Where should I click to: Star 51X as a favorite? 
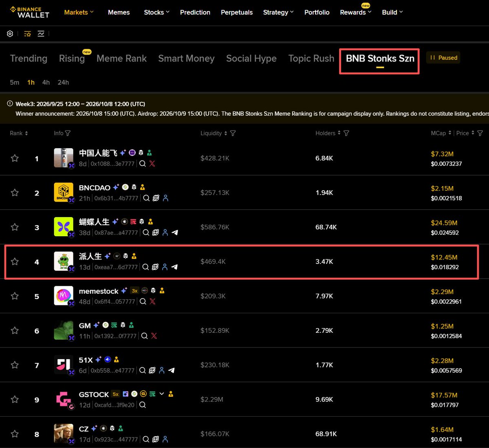click(15, 365)
